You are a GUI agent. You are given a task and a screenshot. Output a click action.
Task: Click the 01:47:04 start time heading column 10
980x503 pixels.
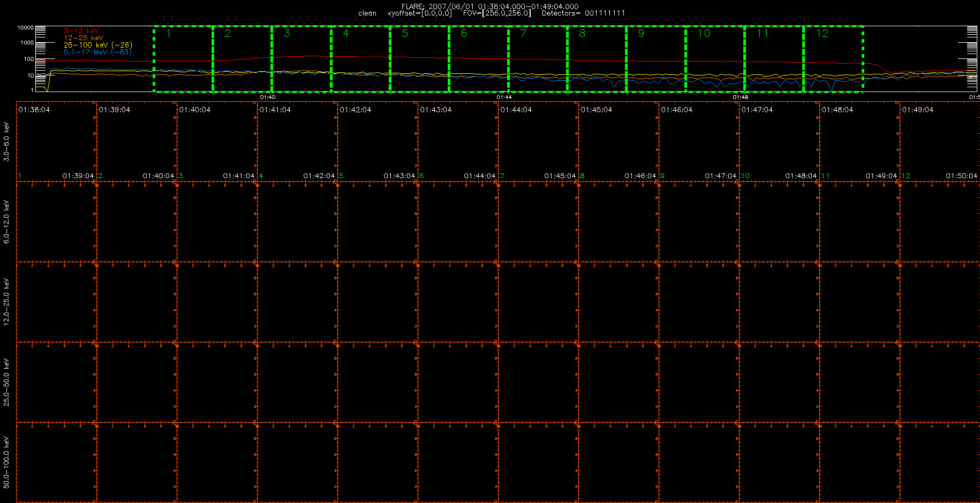(757, 110)
